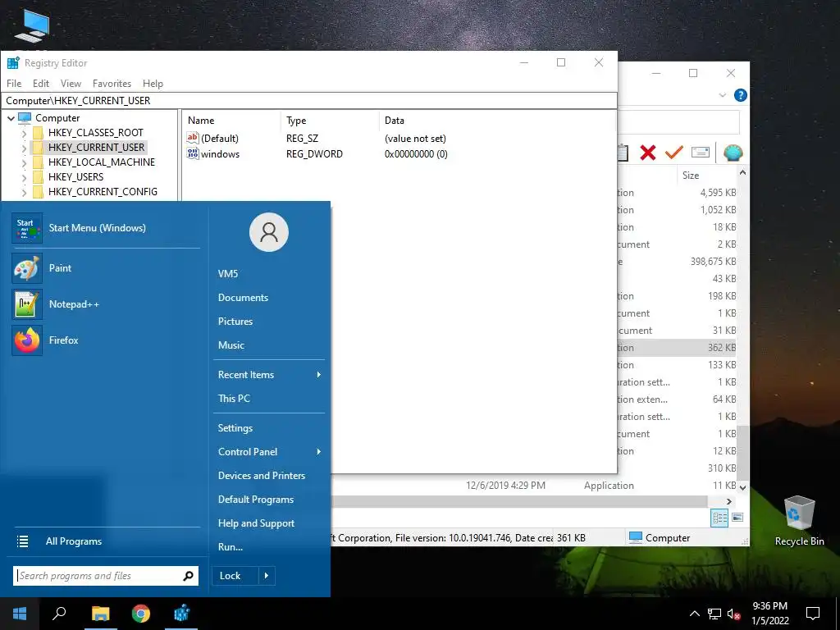840x630 pixels.
Task: Open taskbar Search magnifier
Action: coord(59,614)
